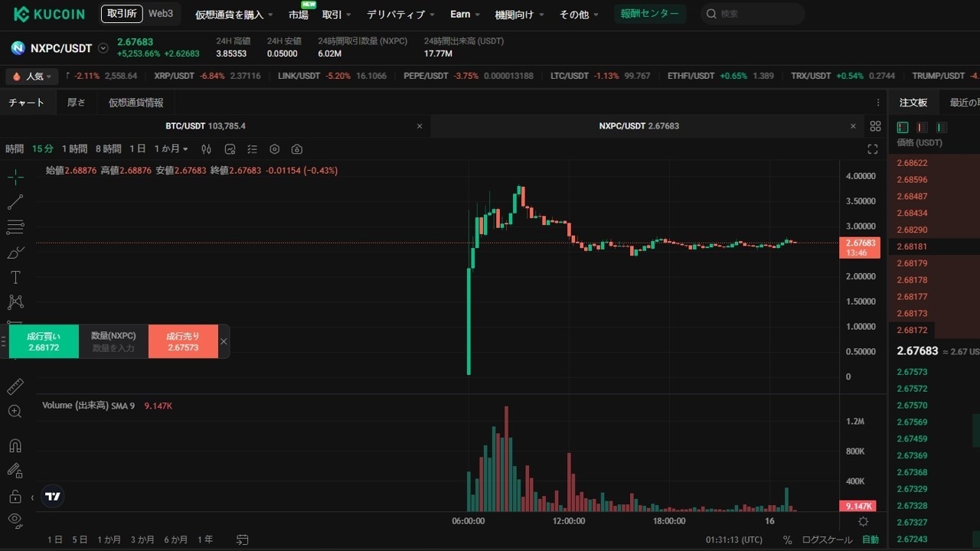Switch to the 仮想通貨情報 tab
980x551 pixels.
pos(136,103)
